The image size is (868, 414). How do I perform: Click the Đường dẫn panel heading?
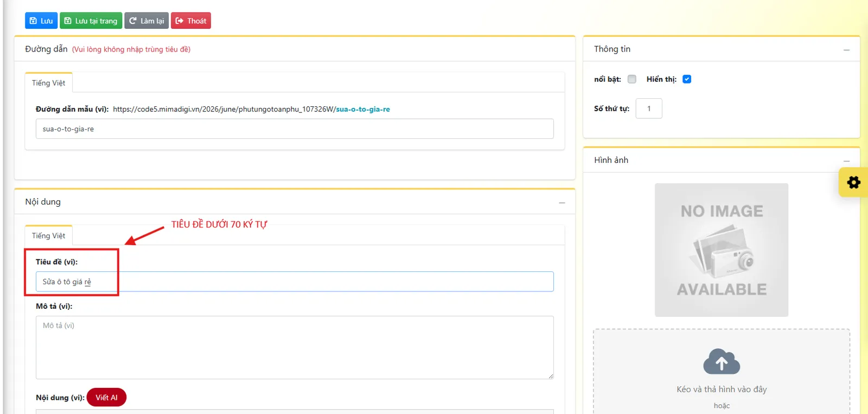[46, 49]
